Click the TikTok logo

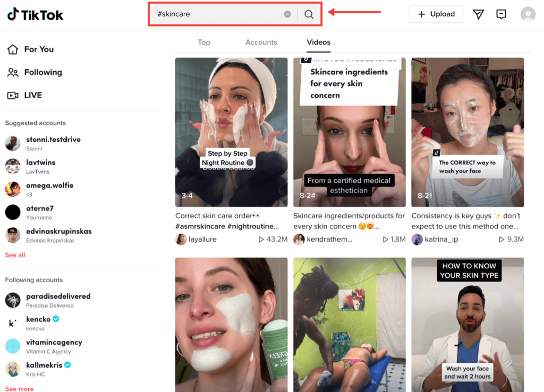click(x=35, y=14)
